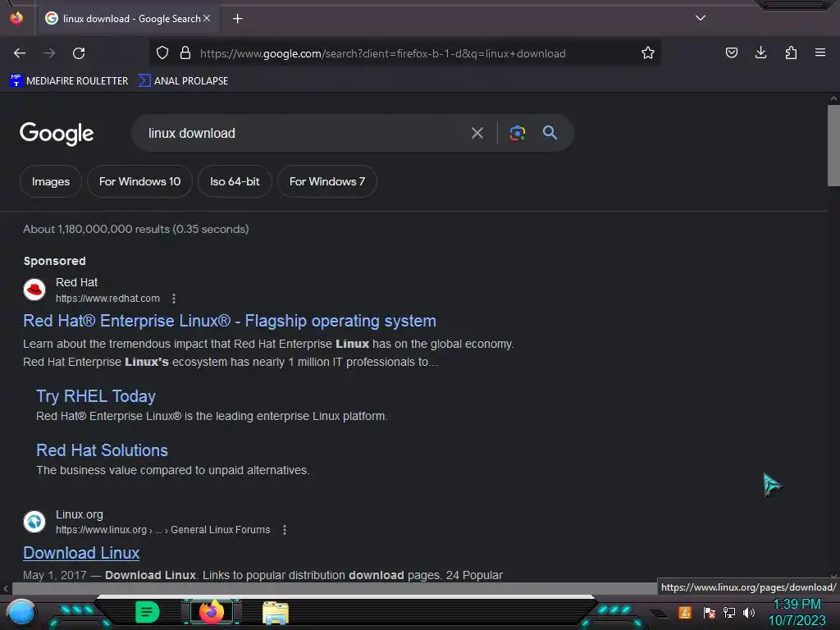Select the For Windows 10 filter chip
Viewport: 840px width, 630px height.
pyautogui.click(x=139, y=181)
